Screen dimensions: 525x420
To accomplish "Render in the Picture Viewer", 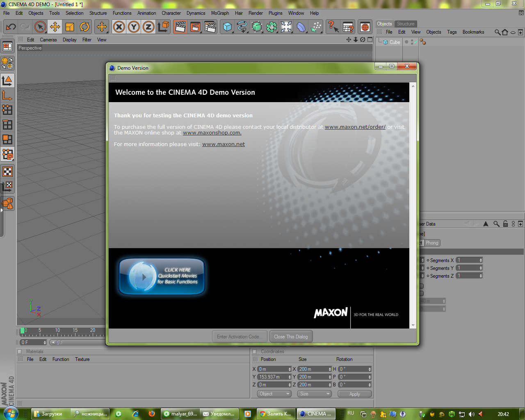I will pyautogui.click(x=195, y=27).
